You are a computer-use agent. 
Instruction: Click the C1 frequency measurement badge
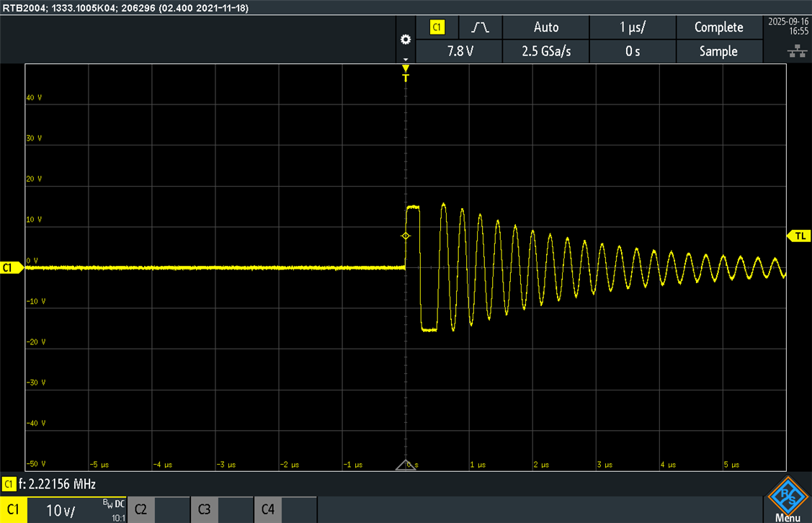(9, 484)
